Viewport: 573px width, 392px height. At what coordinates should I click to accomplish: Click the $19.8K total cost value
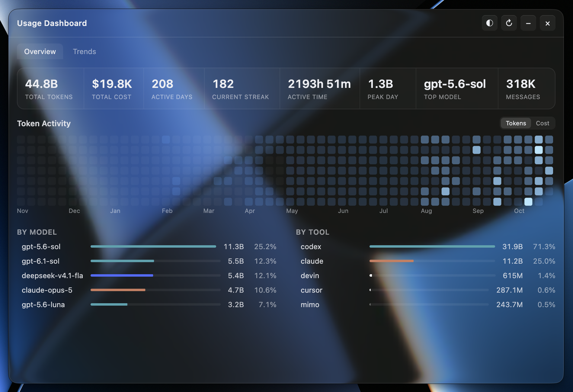tap(112, 84)
